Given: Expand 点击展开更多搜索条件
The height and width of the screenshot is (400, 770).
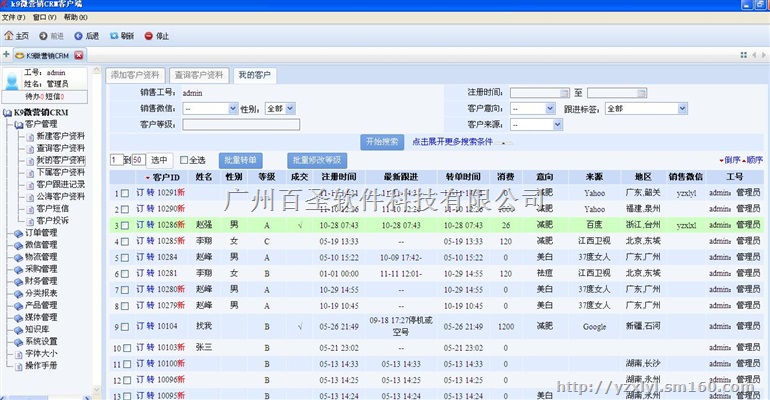Looking at the screenshot, I should click(452, 142).
